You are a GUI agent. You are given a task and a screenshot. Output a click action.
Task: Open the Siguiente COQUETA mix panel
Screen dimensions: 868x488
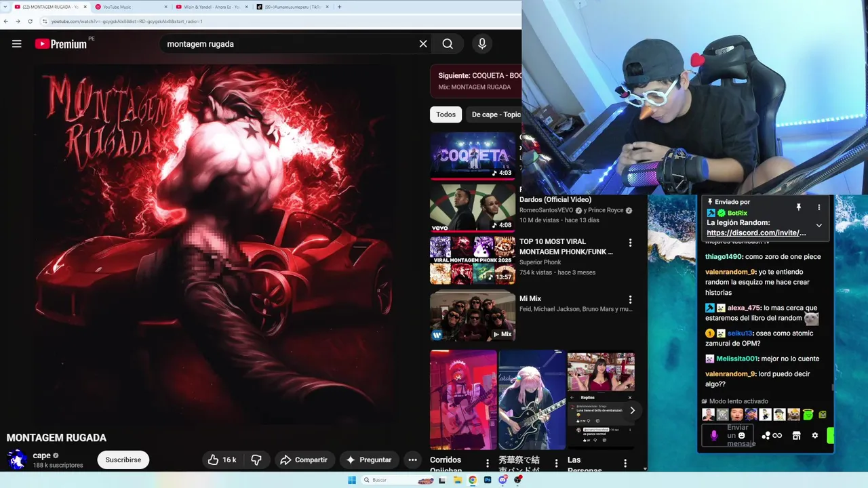tap(476, 81)
